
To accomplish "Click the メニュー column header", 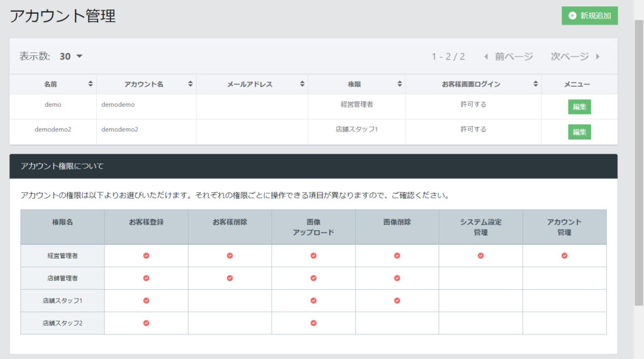I will point(577,84).
